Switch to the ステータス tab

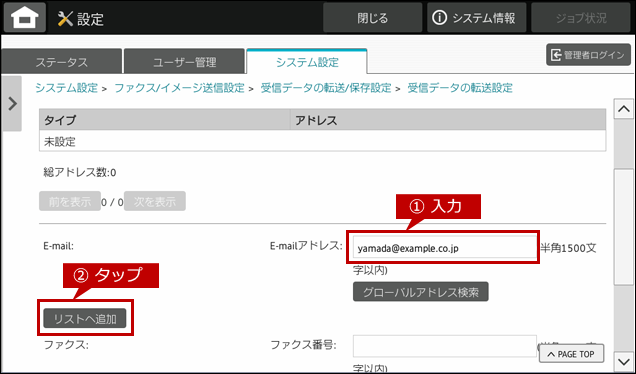coord(61,62)
